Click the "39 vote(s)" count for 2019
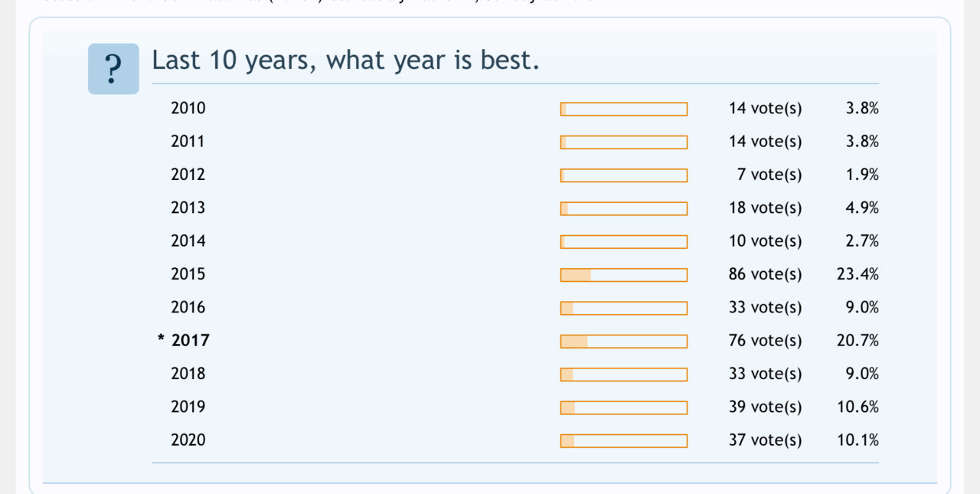980x494 pixels. coord(766,407)
